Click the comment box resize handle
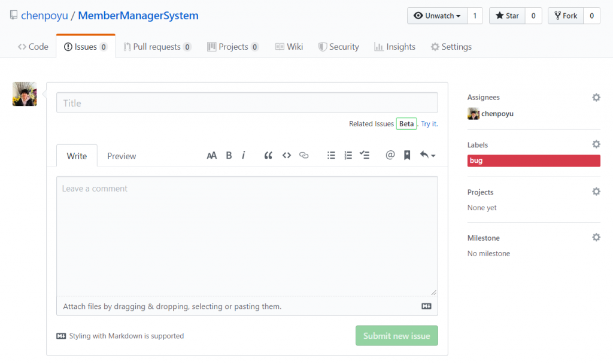 click(x=433, y=292)
